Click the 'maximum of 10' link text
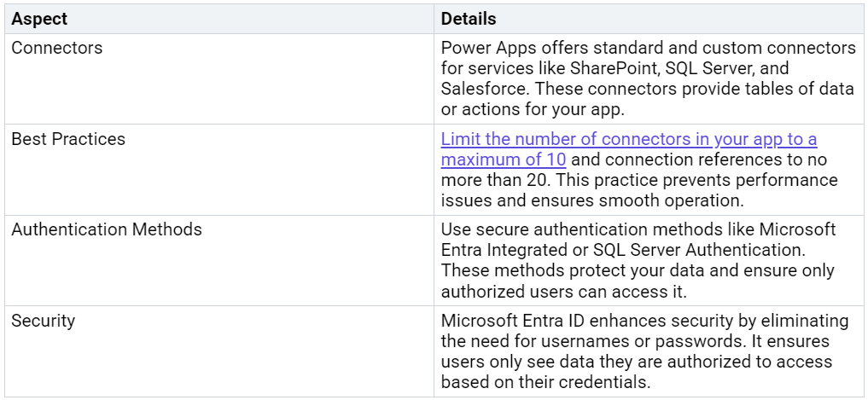868x400 pixels. click(504, 159)
